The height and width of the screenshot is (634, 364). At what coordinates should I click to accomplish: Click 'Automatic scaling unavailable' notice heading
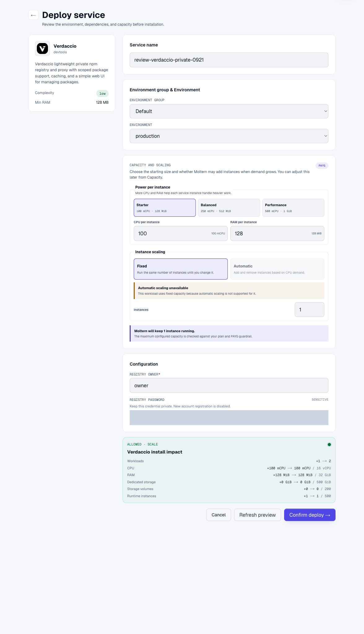(163, 288)
